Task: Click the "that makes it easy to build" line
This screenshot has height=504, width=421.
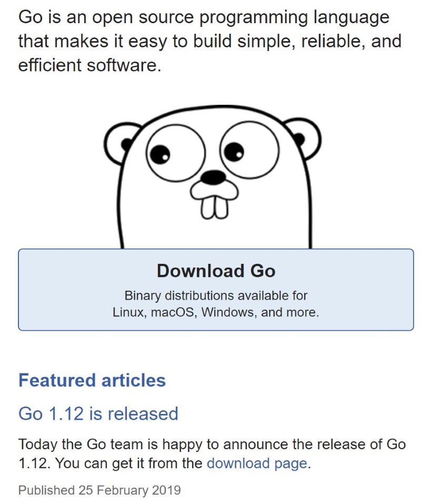Action: point(209,41)
